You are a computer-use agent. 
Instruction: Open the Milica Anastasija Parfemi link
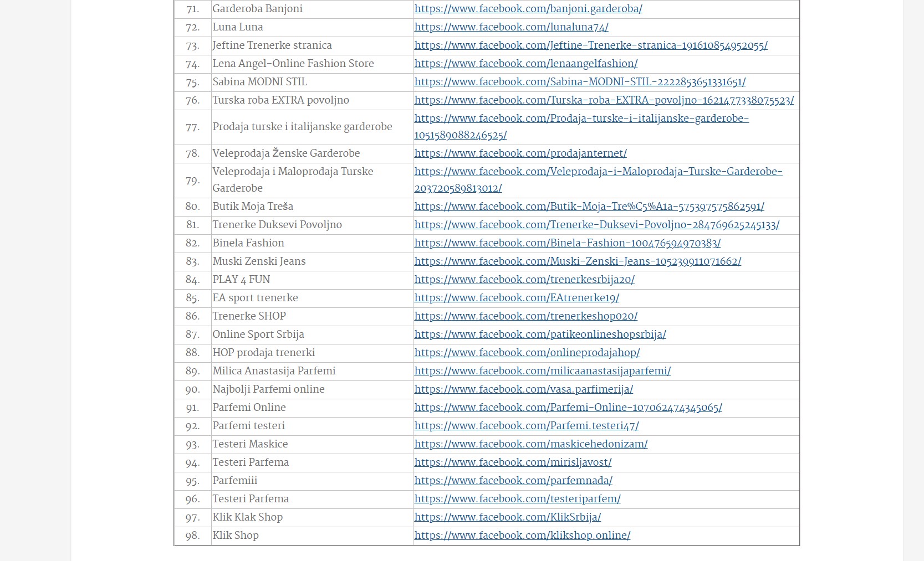click(542, 371)
